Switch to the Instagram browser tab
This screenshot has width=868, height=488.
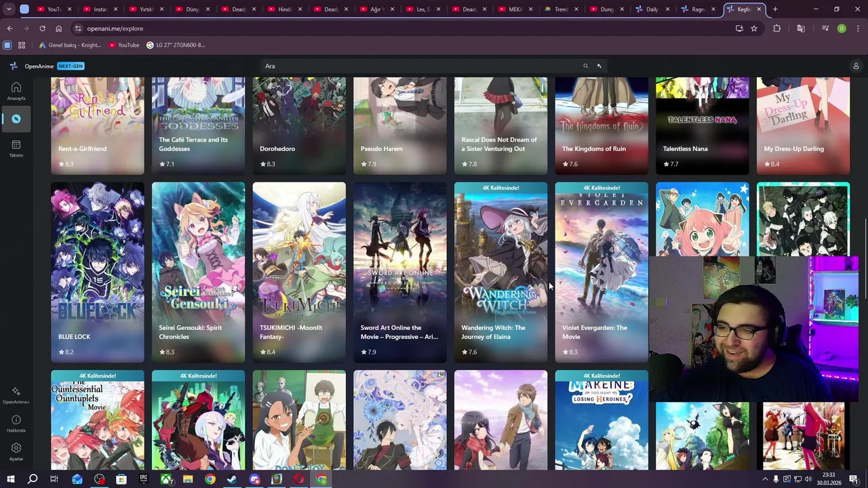pos(100,9)
